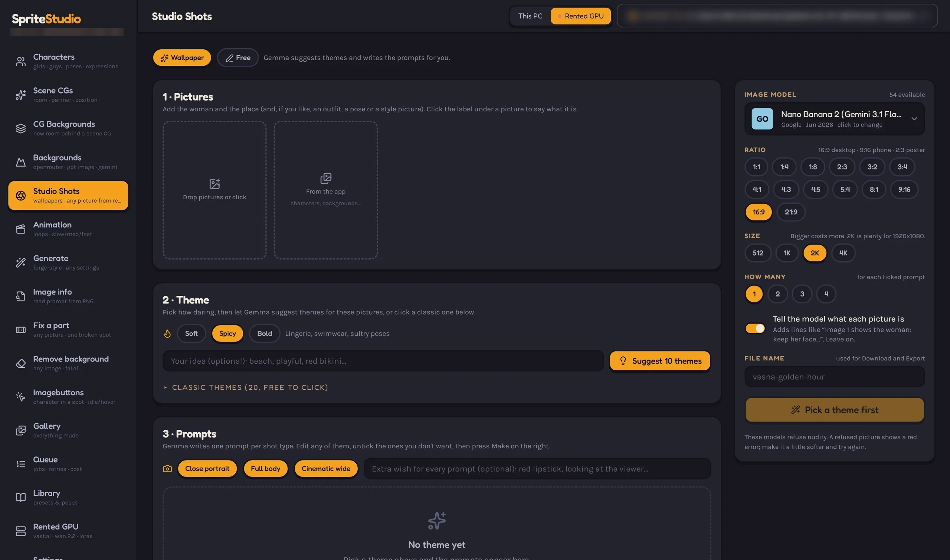
Task: Open the Characters section icon
Action: pos(21,61)
